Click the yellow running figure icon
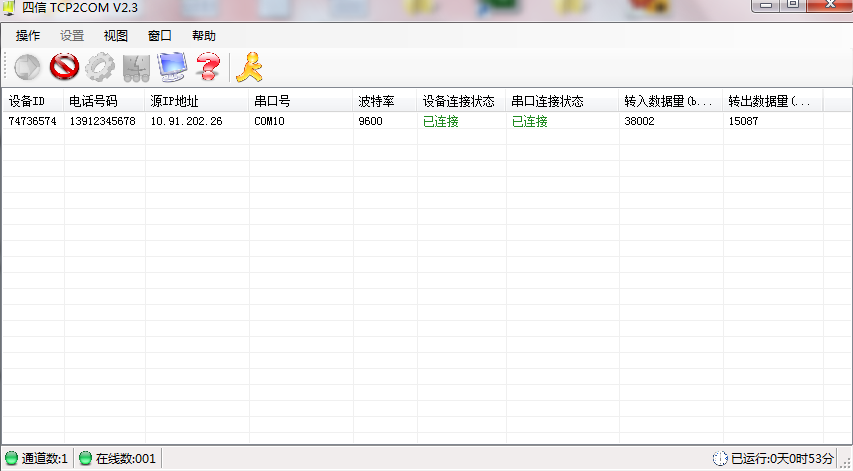 click(x=249, y=67)
